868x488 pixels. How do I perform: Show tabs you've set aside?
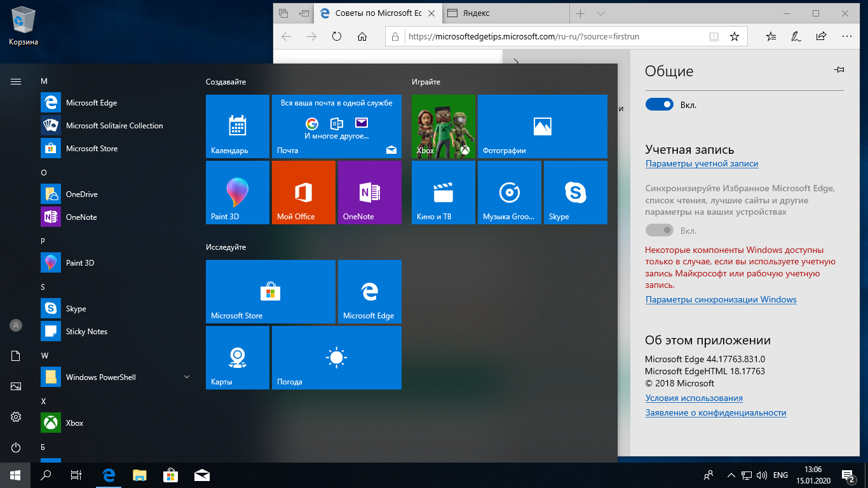coord(283,13)
